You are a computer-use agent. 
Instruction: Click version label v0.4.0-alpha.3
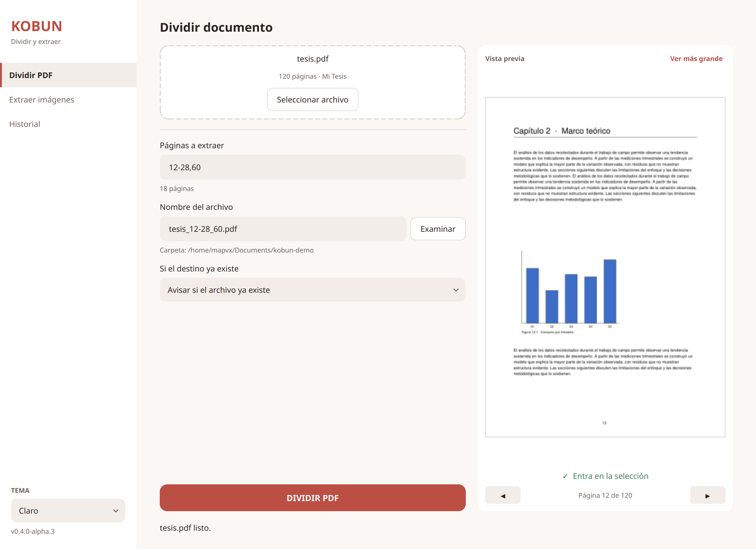pos(33,531)
